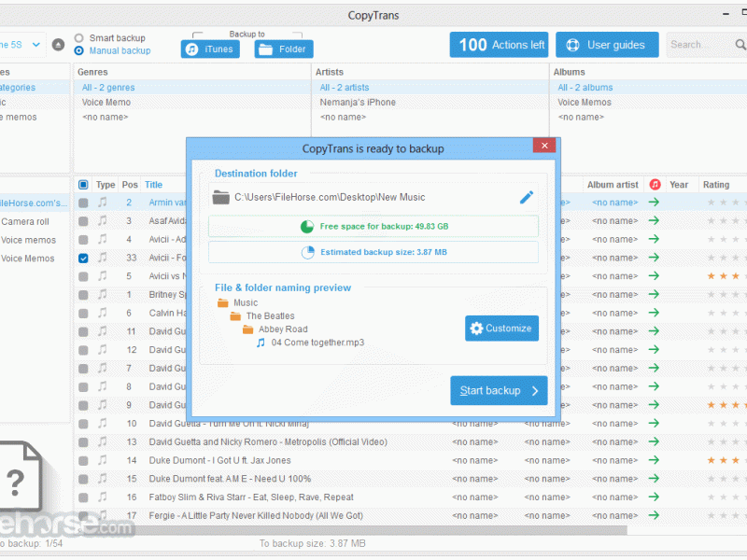Check the Britney track checkbox at position 1
Viewport: 747px width, 560px height.
[83, 295]
